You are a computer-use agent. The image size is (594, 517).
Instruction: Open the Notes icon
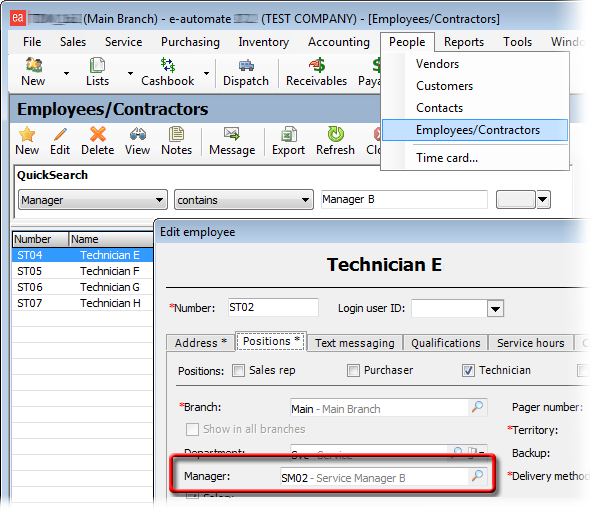click(177, 134)
